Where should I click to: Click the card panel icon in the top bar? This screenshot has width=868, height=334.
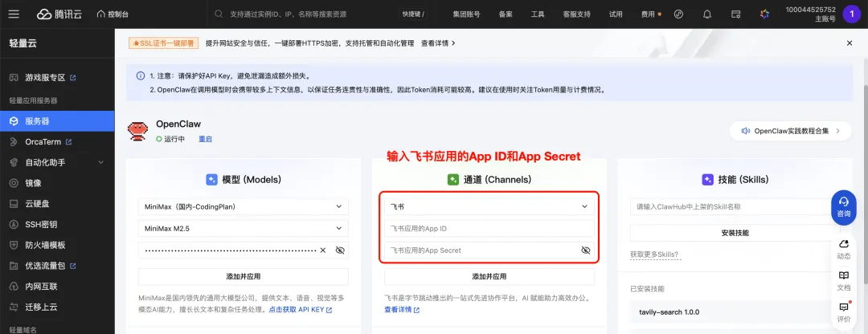(735, 14)
